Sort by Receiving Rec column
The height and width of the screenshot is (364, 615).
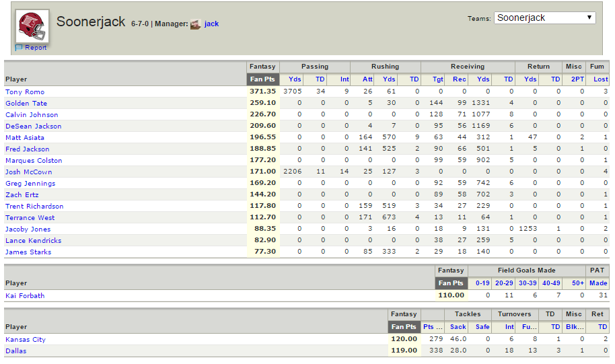click(x=460, y=79)
